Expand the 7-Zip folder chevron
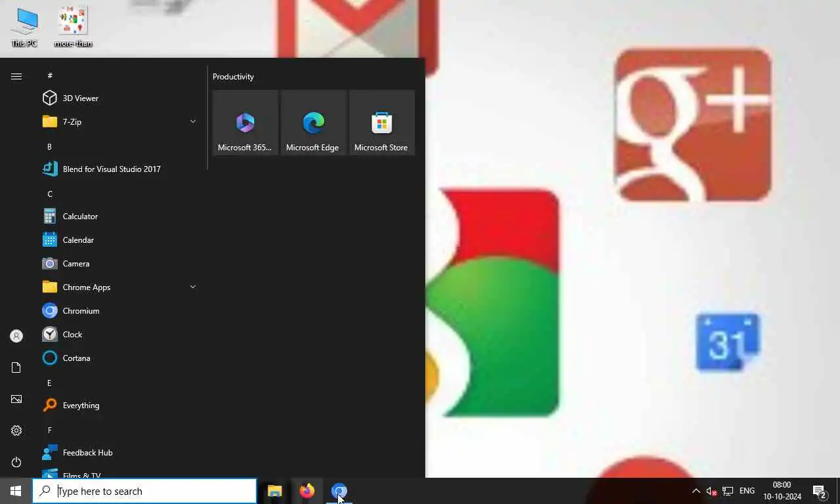Screen dimensions: 840x504 192,121
